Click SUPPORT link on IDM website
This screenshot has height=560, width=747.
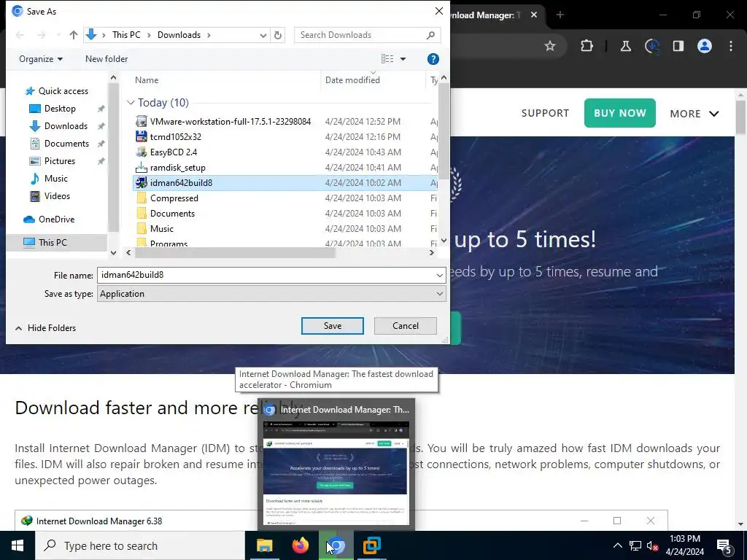click(x=545, y=113)
